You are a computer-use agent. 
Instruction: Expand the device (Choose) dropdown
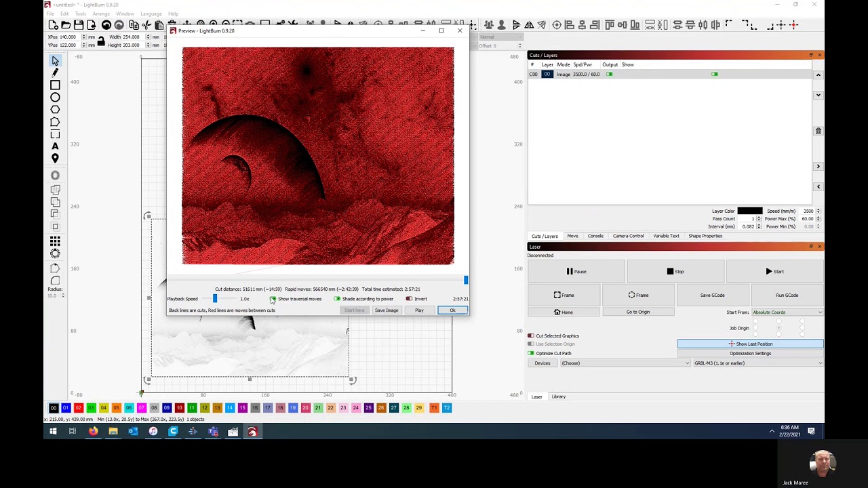pyautogui.click(x=625, y=363)
